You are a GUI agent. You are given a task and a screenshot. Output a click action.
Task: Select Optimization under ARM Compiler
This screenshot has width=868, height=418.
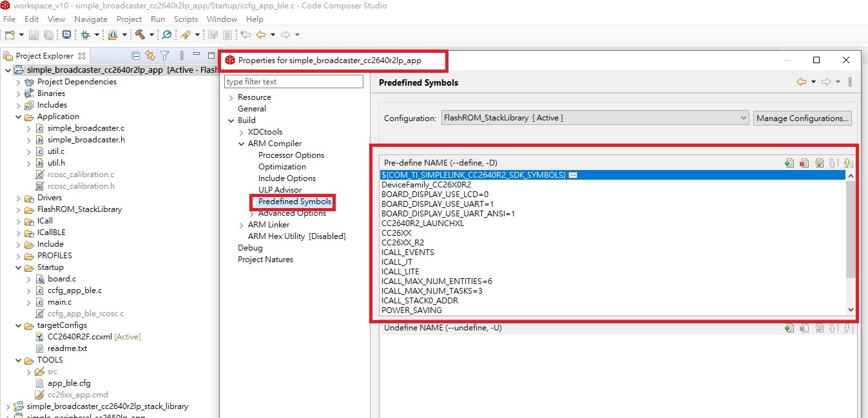pyautogui.click(x=282, y=167)
